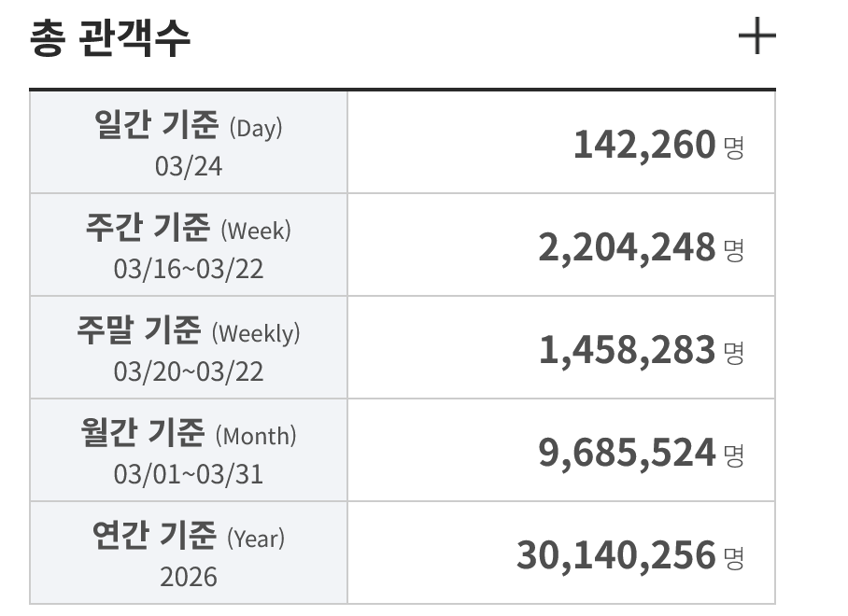Click the 명 unit beside 9,685,524

(x=734, y=455)
